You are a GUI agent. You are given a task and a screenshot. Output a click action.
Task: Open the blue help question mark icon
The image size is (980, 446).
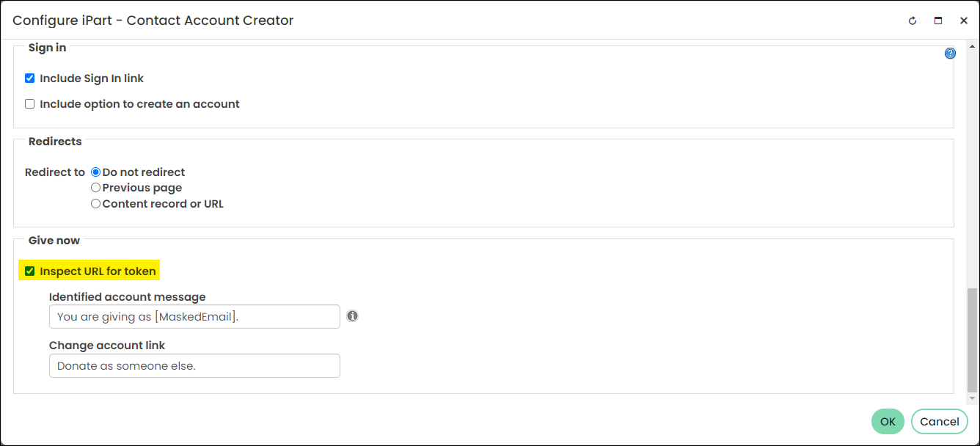point(950,54)
